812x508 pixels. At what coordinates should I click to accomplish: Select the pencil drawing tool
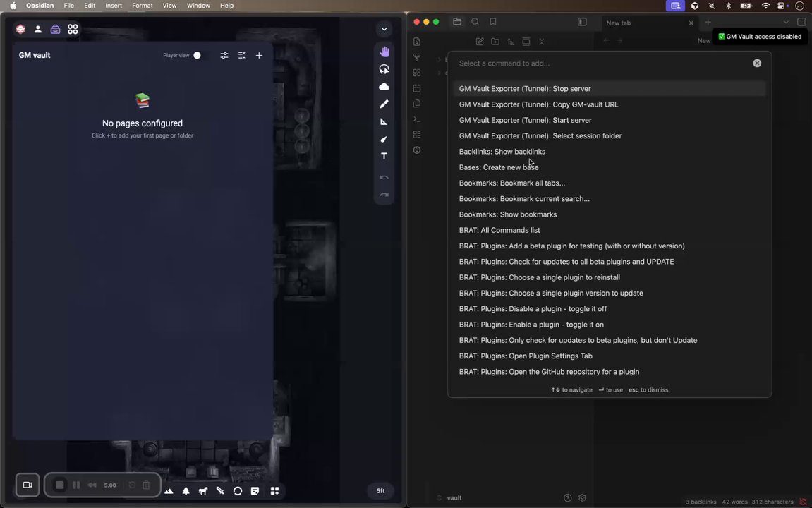click(x=384, y=104)
